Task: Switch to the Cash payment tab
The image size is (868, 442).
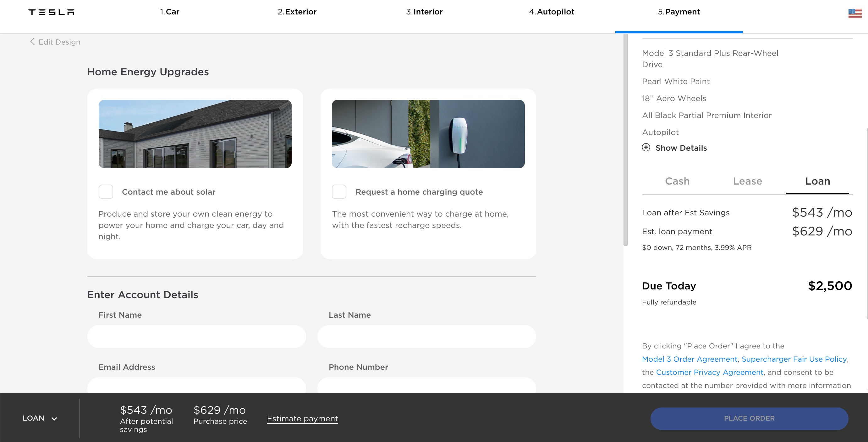Action: [677, 181]
